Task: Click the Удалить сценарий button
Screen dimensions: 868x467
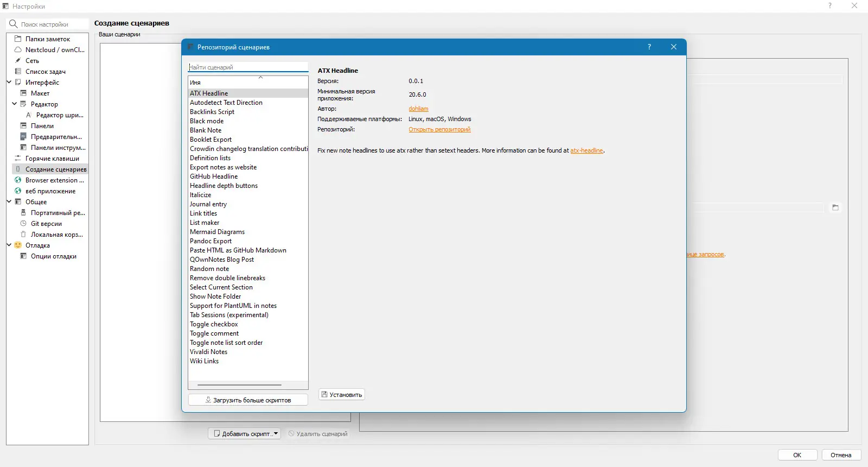Action: tap(318, 434)
